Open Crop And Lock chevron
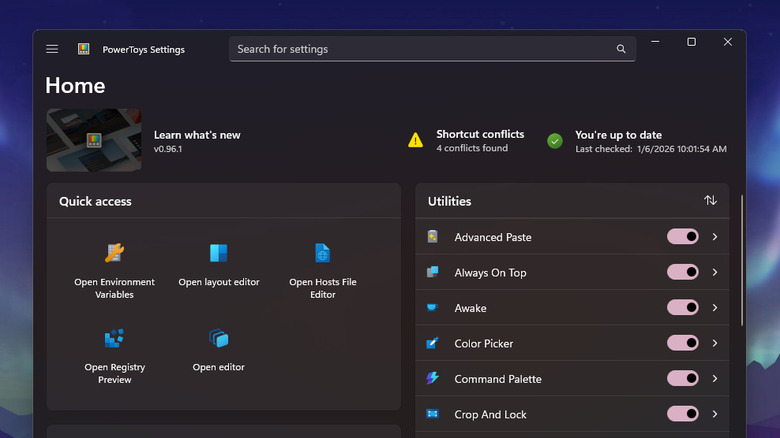Viewport: 780px width, 438px height. pyautogui.click(x=715, y=414)
